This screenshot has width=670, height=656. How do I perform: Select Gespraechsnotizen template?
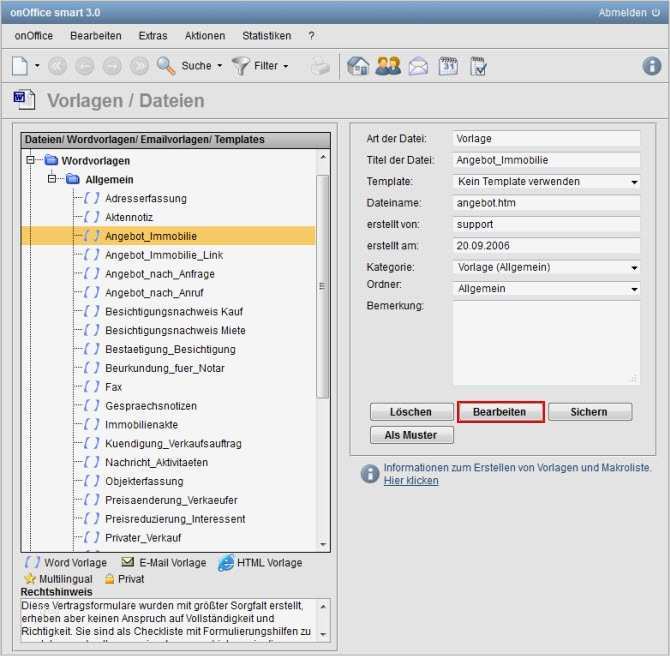pos(151,406)
